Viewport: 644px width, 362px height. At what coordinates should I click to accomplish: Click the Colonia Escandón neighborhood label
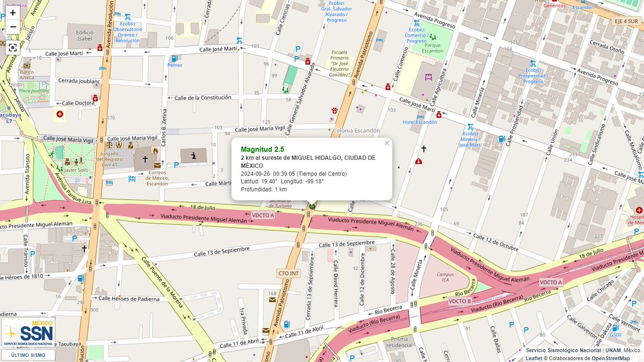(x=356, y=130)
